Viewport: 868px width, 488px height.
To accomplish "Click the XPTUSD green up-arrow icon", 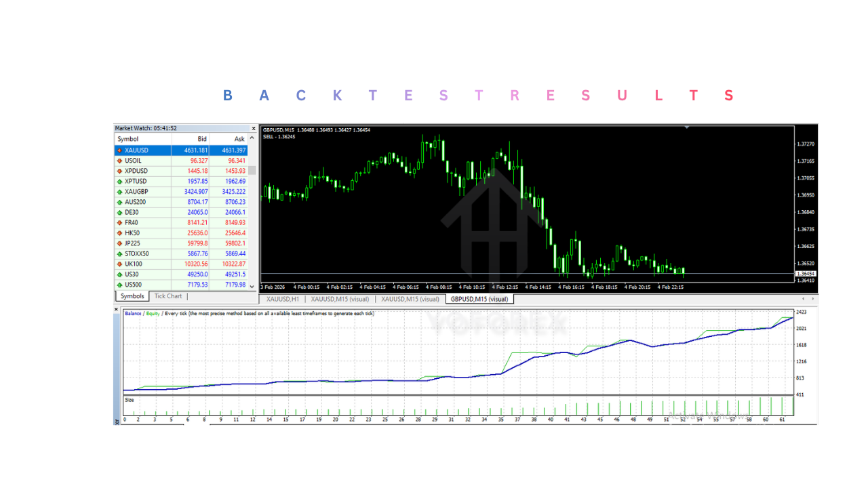I will (x=119, y=182).
